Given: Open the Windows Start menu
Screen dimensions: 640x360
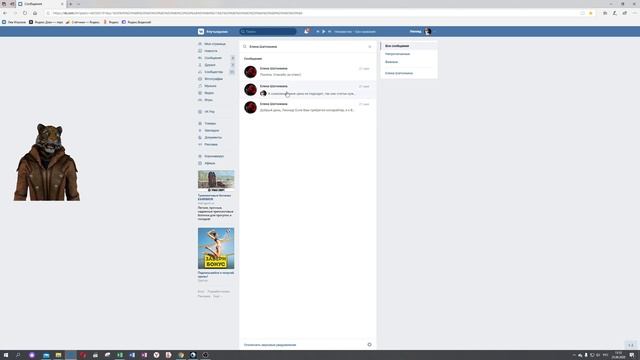Looking at the screenshot, I should click(x=6, y=355).
